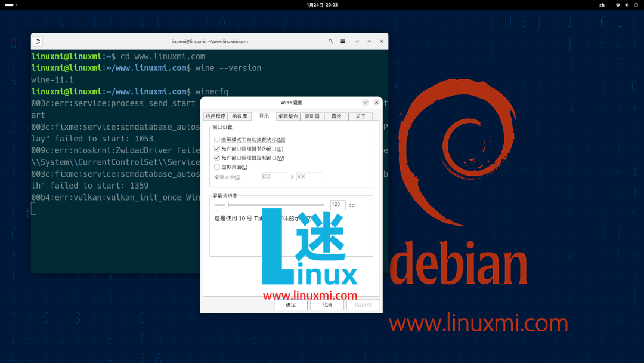
Task: Click the 确定 button
Action: [x=291, y=304]
